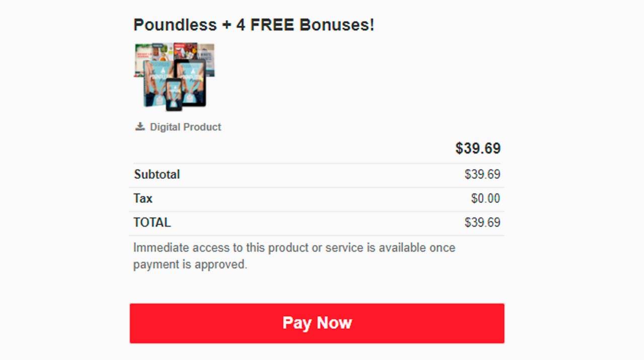This screenshot has height=360, width=644.
Task: Click the $39.69 Subtotal amount
Action: pyautogui.click(x=482, y=175)
